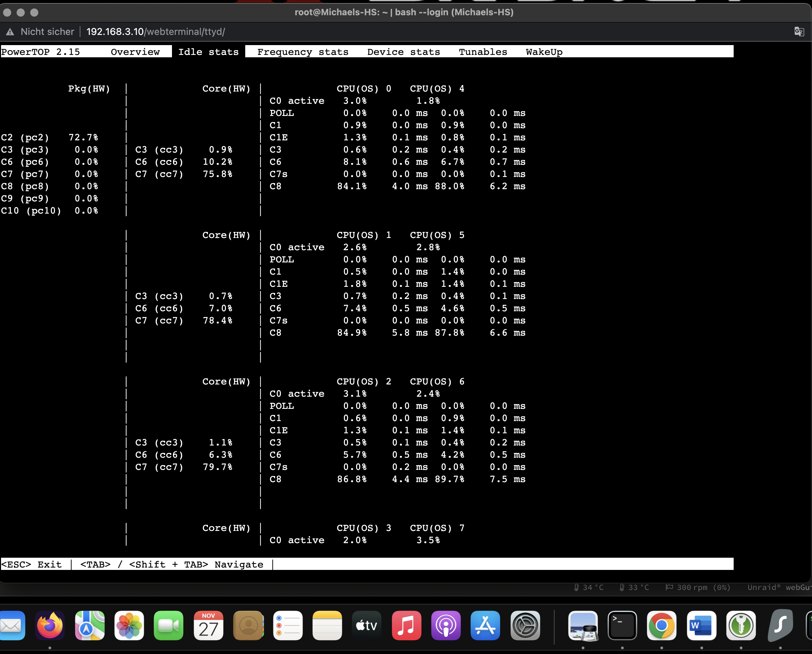Launch the Apple TV app
This screenshot has width=812, height=654.
(366, 626)
